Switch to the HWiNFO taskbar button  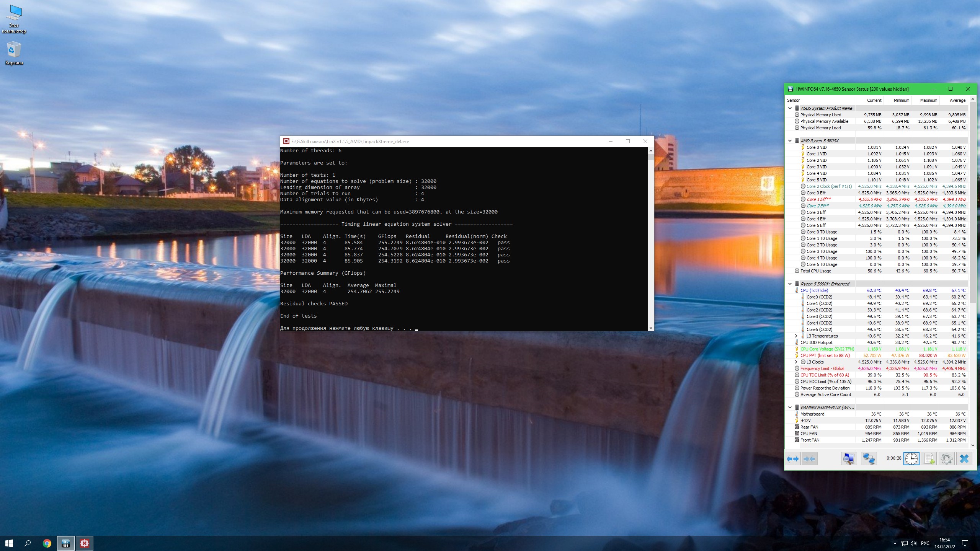point(65,543)
